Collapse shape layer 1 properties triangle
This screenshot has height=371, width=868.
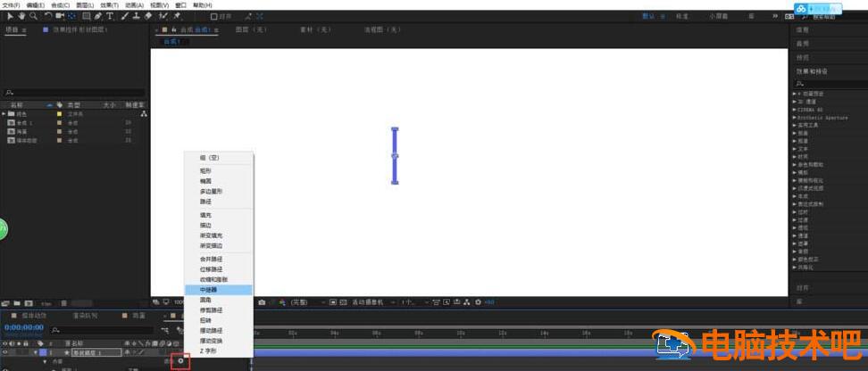[36, 352]
